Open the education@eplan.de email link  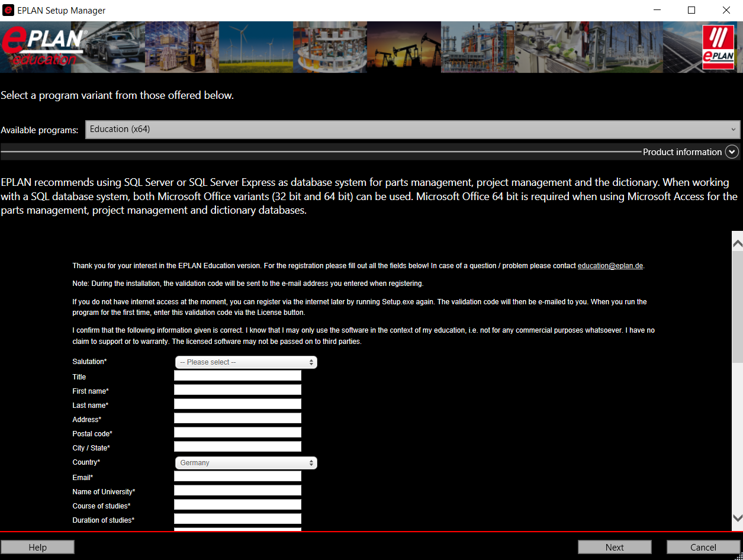click(610, 266)
